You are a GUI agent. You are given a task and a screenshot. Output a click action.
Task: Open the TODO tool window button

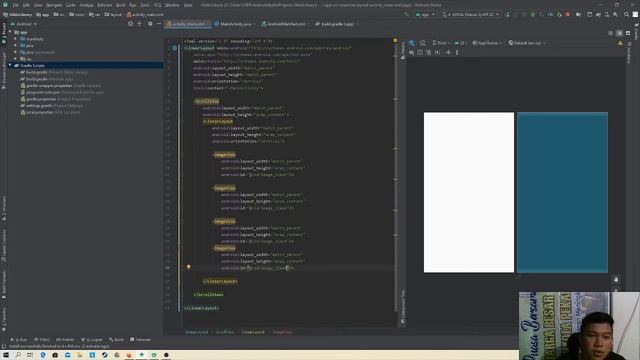tap(42, 340)
